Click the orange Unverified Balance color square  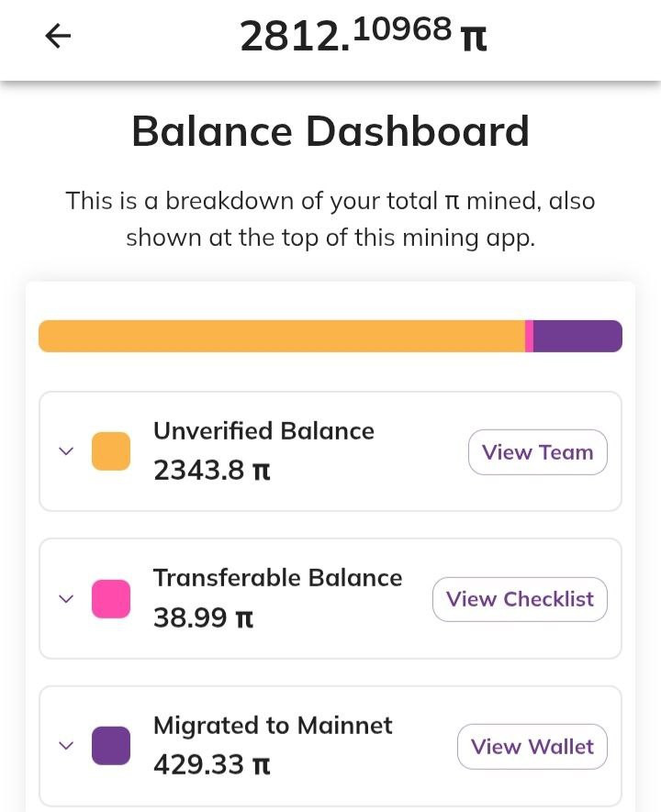[111, 451]
